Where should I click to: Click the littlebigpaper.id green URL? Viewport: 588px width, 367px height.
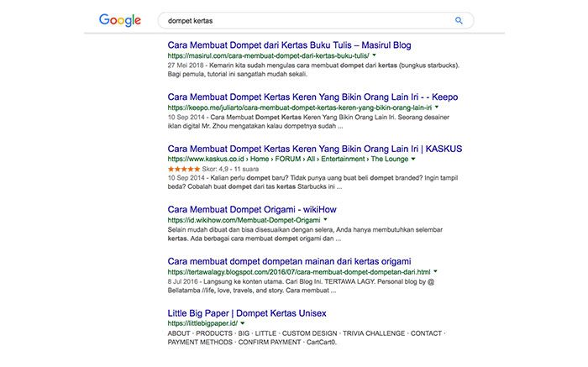(202, 323)
